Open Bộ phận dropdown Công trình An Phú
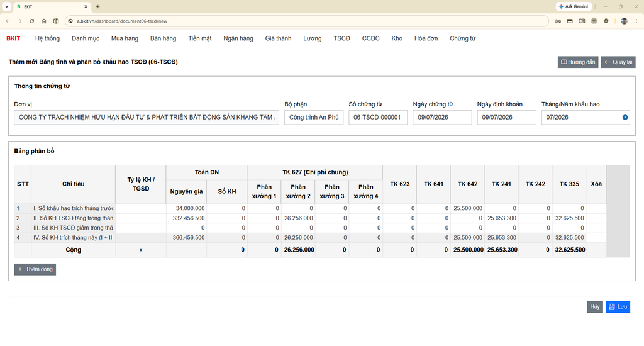Viewport: 644px width, 346px height. [x=314, y=118]
